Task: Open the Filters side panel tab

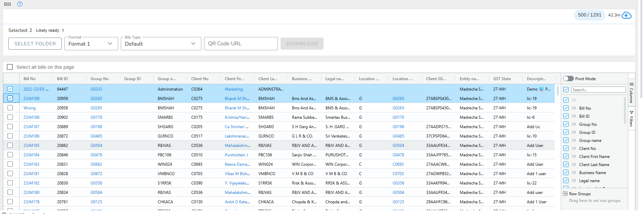Action: [x=631, y=118]
